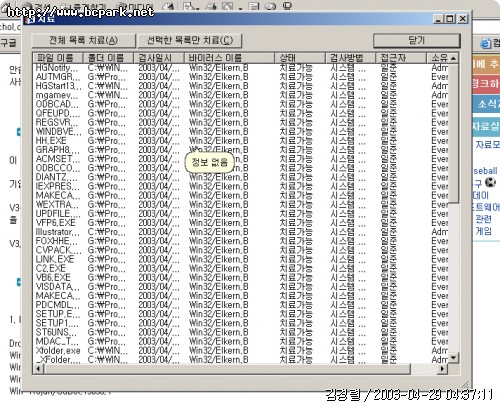Sort by the 폴더 이름 column header

(x=108, y=58)
